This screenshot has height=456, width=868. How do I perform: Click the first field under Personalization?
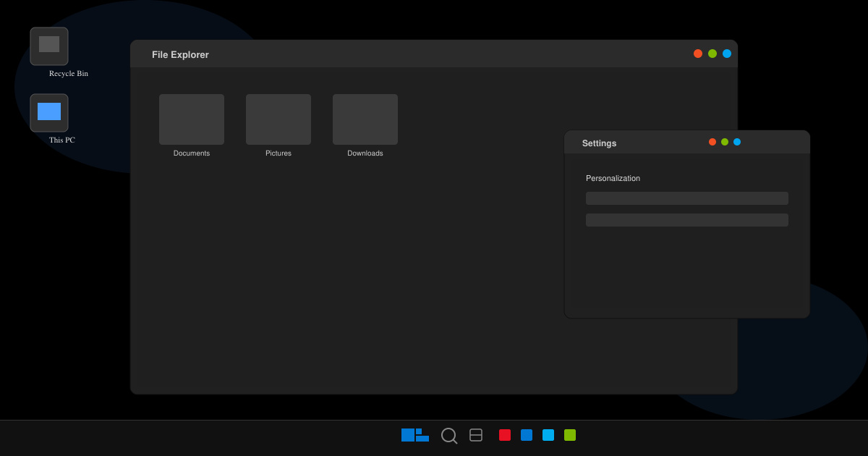[x=687, y=198]
